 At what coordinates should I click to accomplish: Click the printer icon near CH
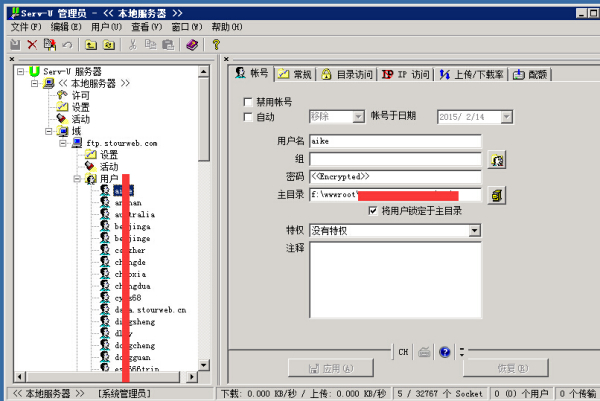tap(424, 352)
